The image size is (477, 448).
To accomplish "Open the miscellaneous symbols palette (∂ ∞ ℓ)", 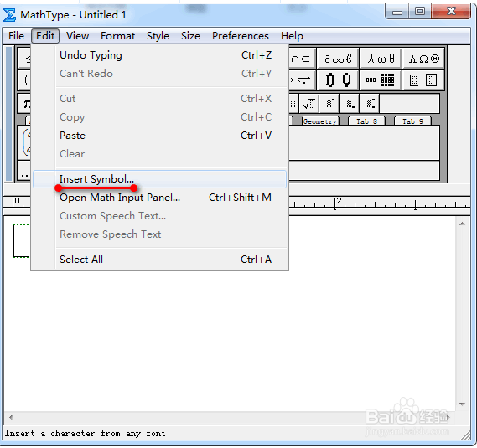I will click(338, 59).
